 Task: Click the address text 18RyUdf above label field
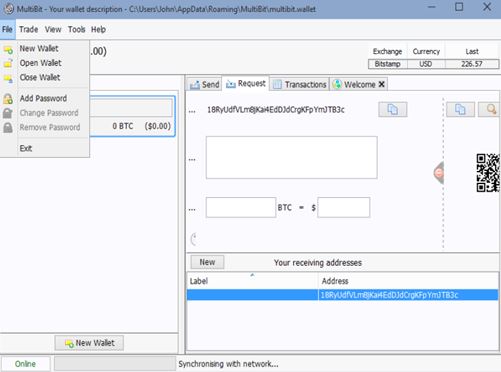click(x=276, y=110)
